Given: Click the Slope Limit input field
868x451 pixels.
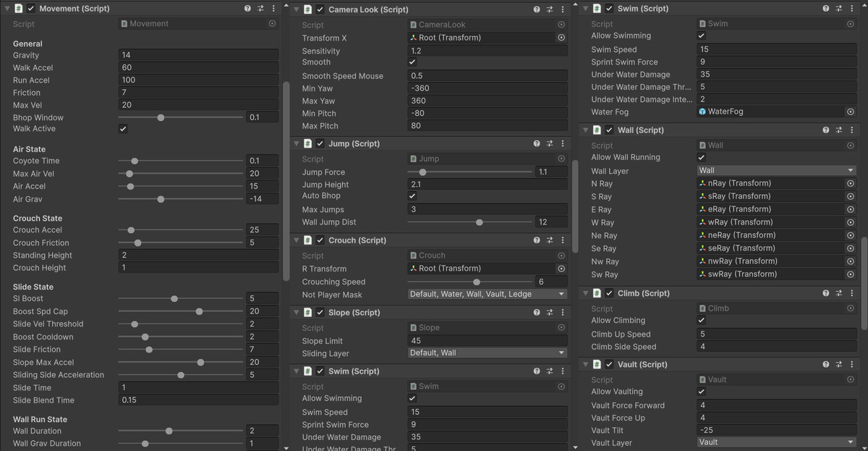Looking at the screenshot, I should tap(488, 340).
